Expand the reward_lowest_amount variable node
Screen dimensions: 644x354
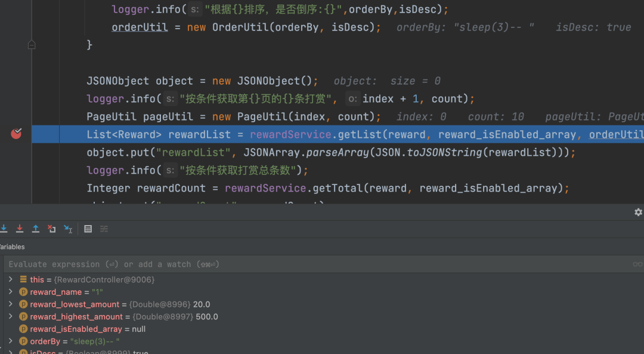pos(10,304)
